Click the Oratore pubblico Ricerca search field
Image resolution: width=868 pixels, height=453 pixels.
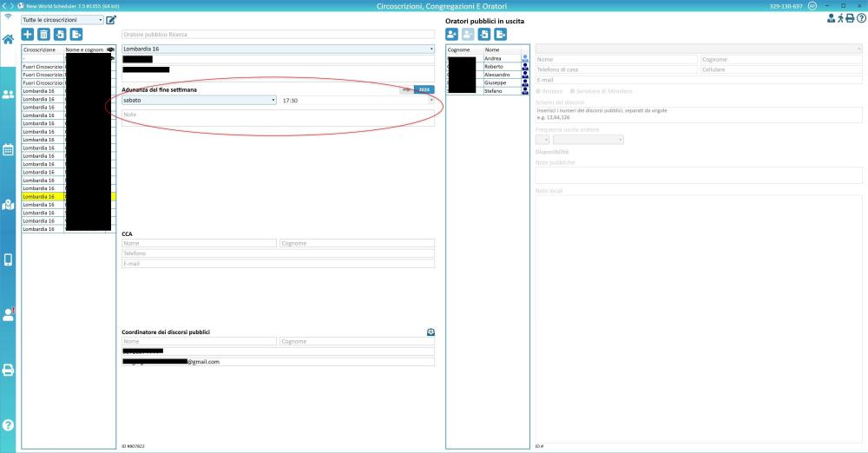[x=278, y=34]
